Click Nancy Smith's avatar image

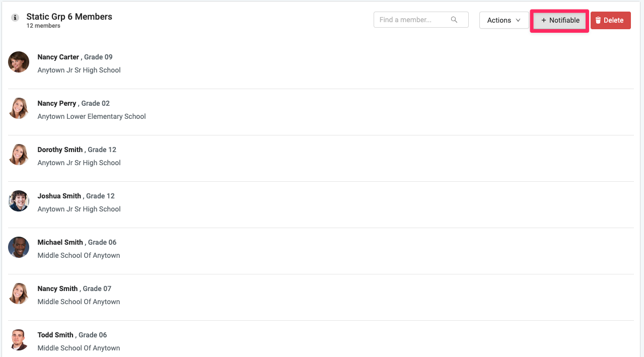(19, 294)
